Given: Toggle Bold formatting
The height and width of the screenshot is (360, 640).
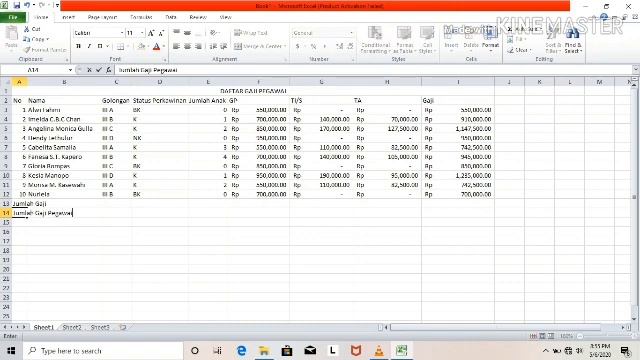Looking at the screenshot, I should (78, 47).
